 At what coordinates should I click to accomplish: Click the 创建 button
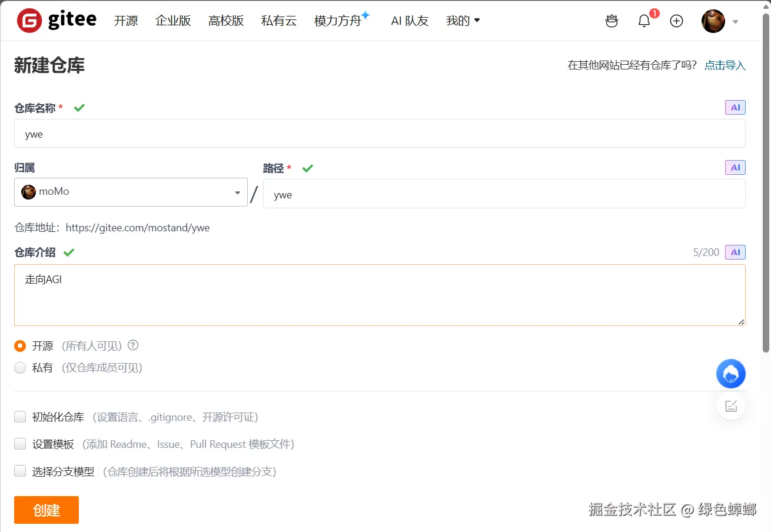(46, 510)
